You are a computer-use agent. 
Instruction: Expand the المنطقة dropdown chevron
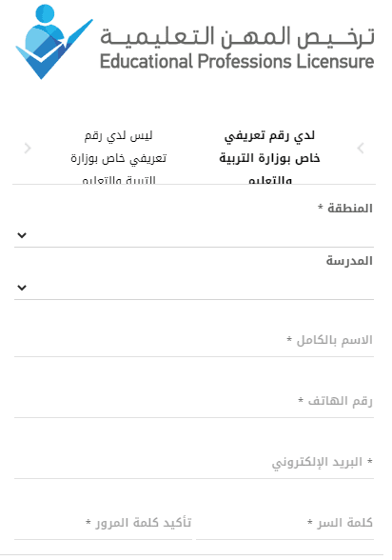22,235
